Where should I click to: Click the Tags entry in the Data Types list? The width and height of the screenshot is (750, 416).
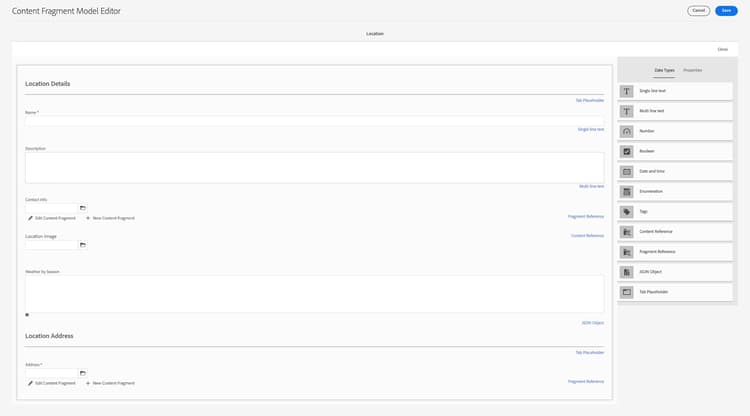click(675, 211)
